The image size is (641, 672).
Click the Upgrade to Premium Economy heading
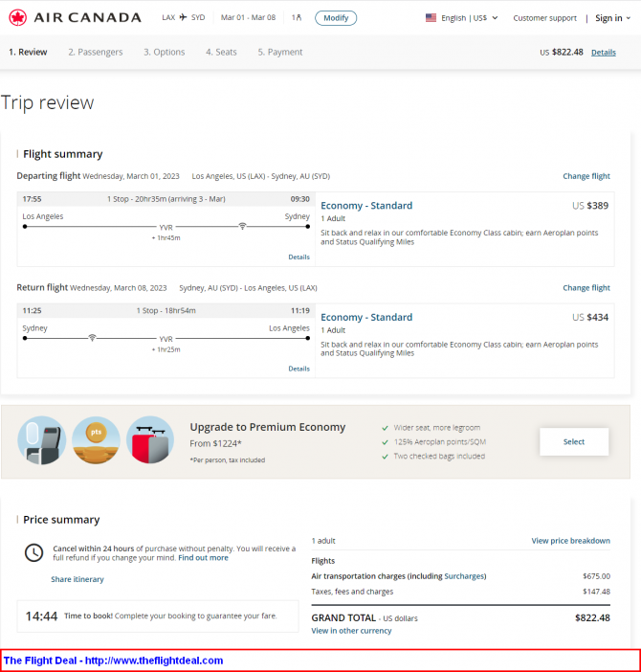click(x=268, y=427)
